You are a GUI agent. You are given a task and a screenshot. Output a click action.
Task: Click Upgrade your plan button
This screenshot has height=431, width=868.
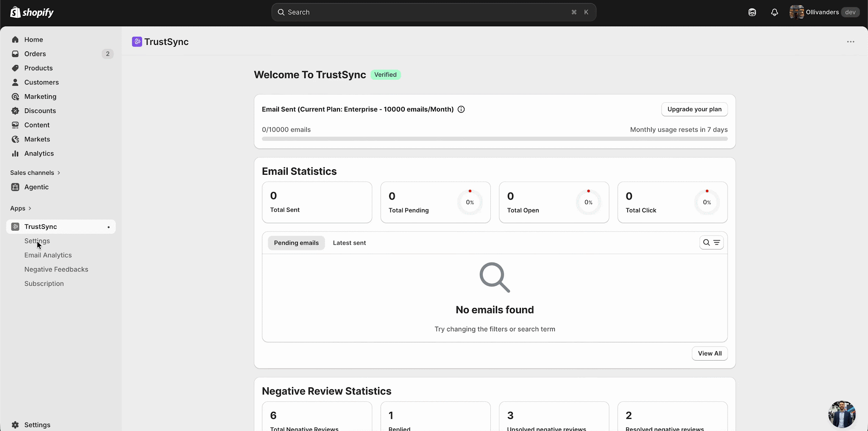click(694, 109)
